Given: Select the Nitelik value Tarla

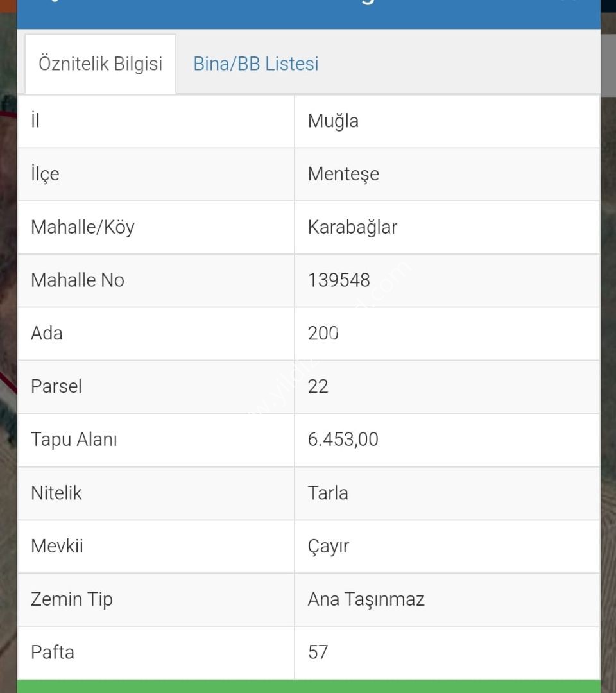Looking at the screenshot, I should (328, 493).
